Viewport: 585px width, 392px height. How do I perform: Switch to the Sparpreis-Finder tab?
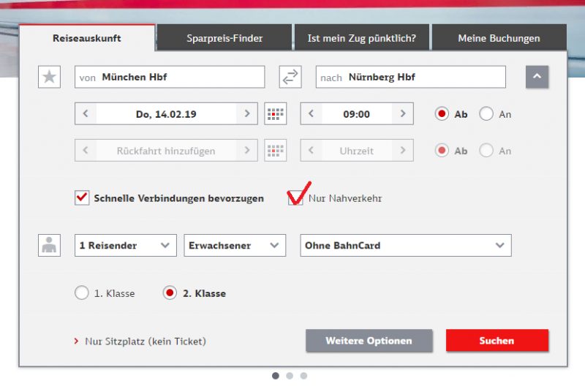(x=224, y=38)
